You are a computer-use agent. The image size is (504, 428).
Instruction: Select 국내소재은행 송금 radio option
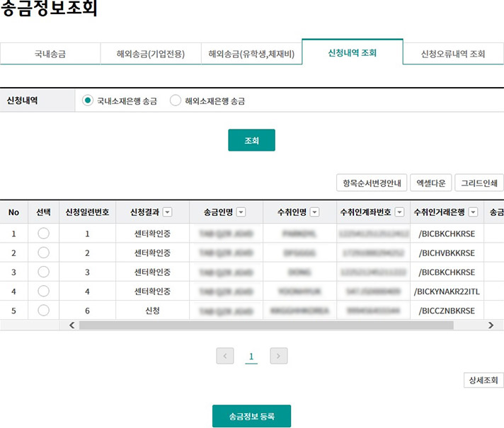(88, 100)
